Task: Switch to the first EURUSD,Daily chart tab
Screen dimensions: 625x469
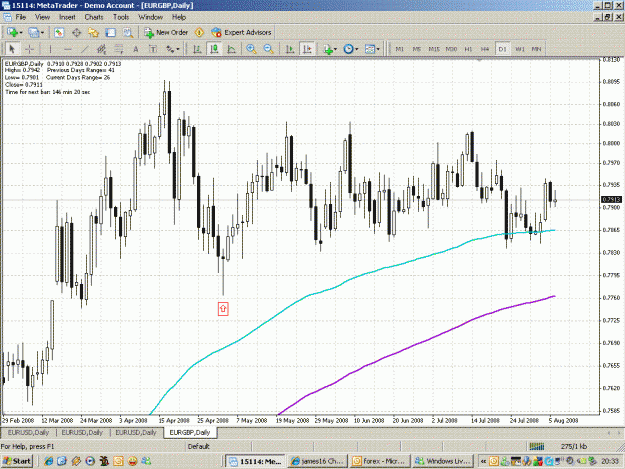Action: tap(28, 432)
